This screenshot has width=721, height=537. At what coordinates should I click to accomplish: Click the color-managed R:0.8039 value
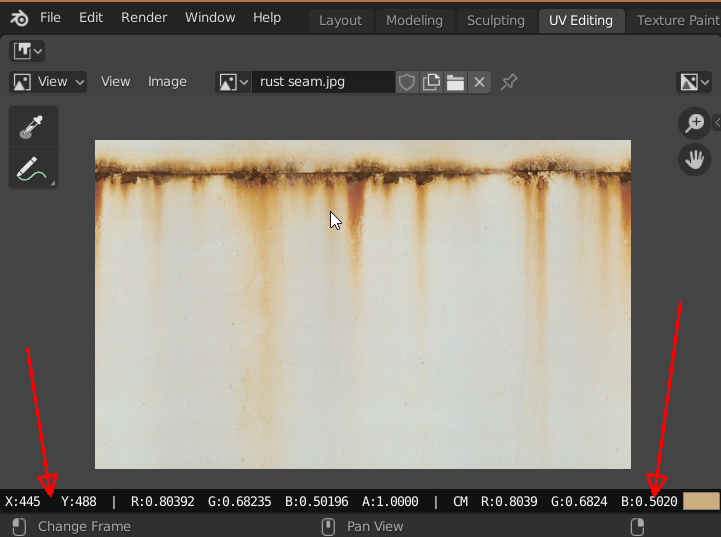509,501
